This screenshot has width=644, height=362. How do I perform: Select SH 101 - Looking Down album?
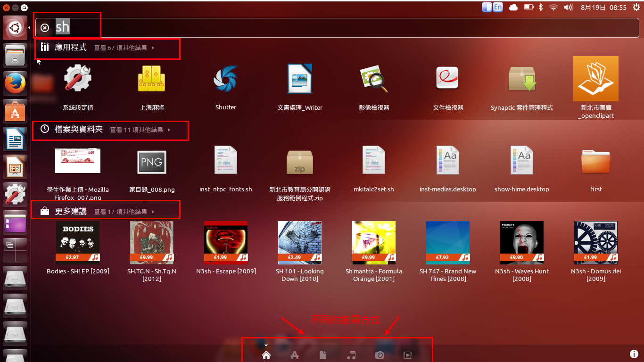coord(300,252)
